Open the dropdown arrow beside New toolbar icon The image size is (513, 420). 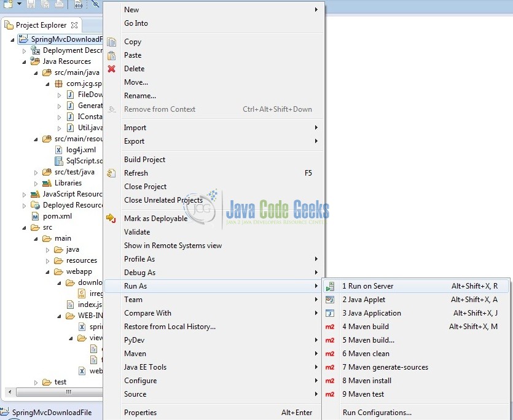coord(19,4)
